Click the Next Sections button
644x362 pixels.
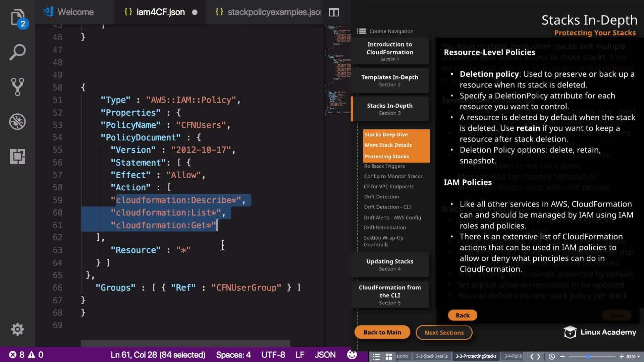(x=444, y=333)
